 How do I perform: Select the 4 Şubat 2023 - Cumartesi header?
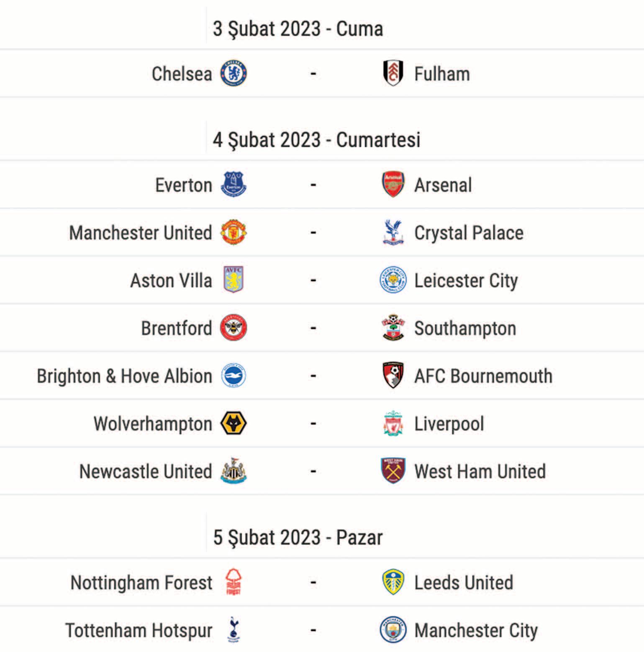point(316,140)
